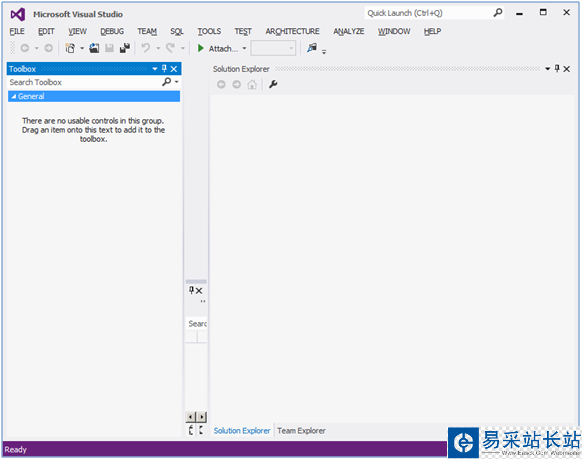Collapse the General toolbox group
The width and height of the screenshot is (582, 459).
pos(14,96)
